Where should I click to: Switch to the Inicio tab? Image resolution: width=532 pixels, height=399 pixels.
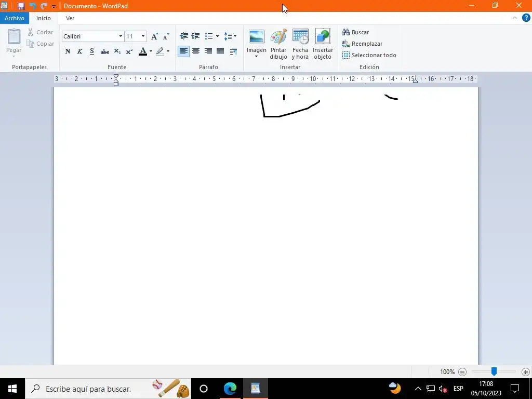pos(44,18)
